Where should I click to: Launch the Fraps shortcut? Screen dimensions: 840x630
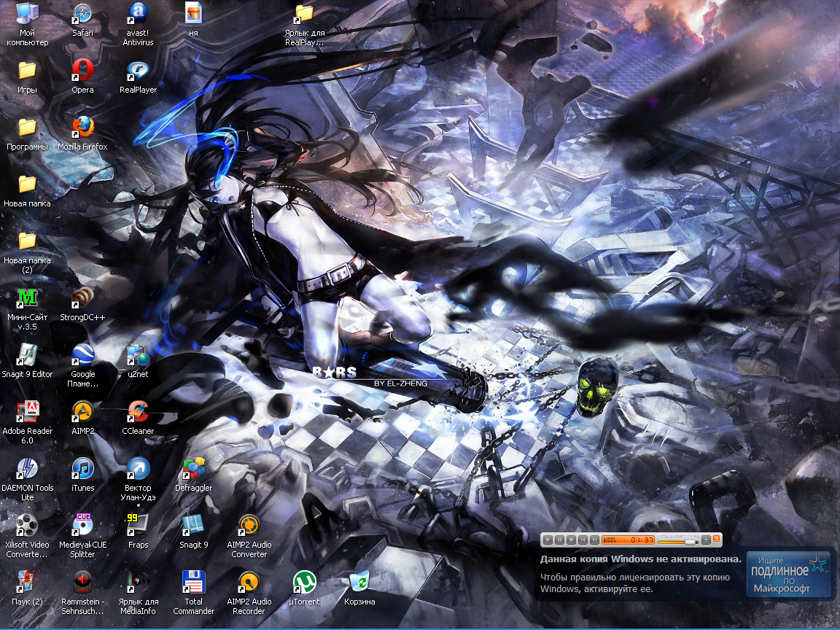[x=138, y=532]
